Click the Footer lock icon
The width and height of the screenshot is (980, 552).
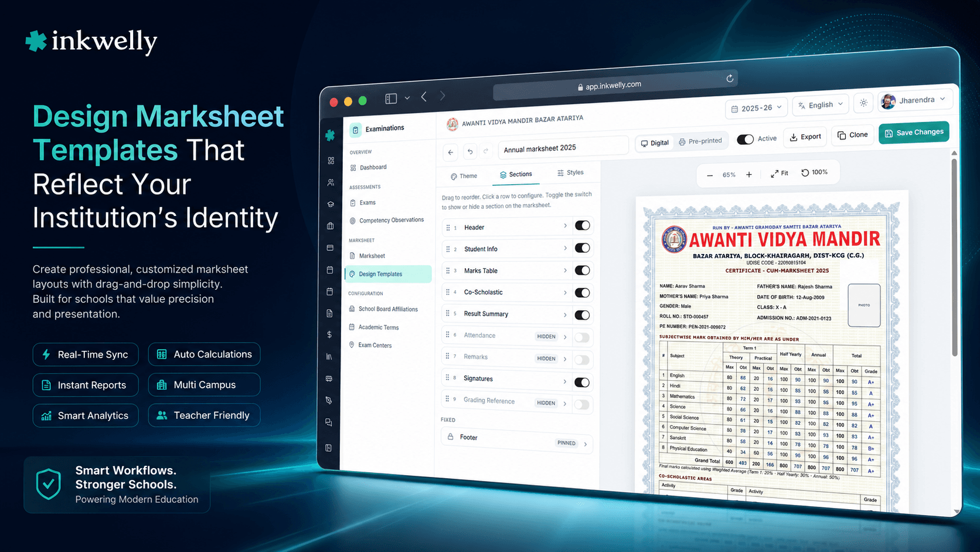tap(450, 436)
